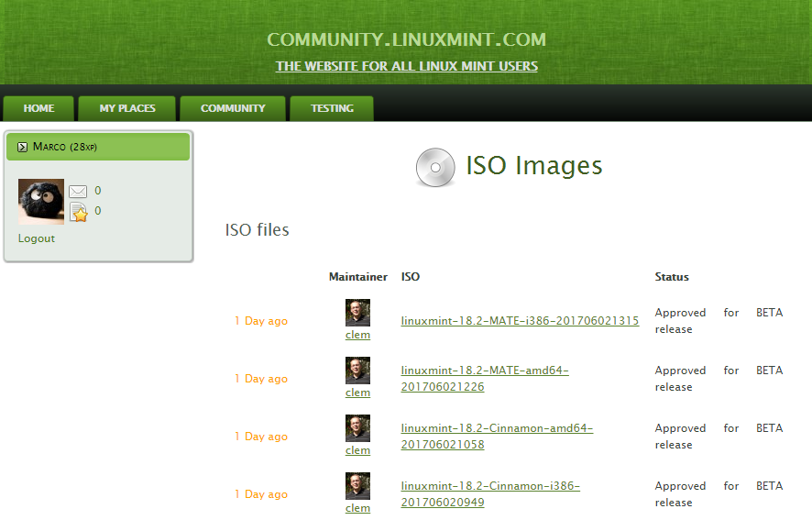Click the document with star icon
Viewport: 812px width, 520px height.
point(79,212)
